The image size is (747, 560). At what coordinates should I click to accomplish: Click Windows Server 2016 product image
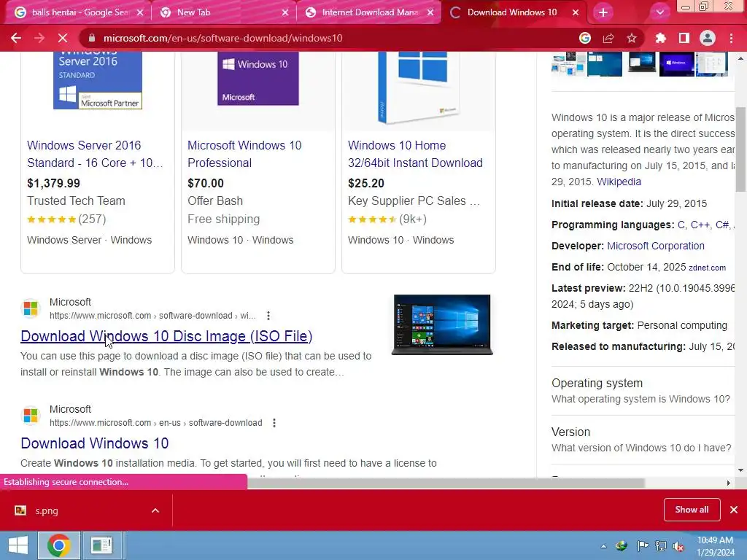tap(98, 80)
